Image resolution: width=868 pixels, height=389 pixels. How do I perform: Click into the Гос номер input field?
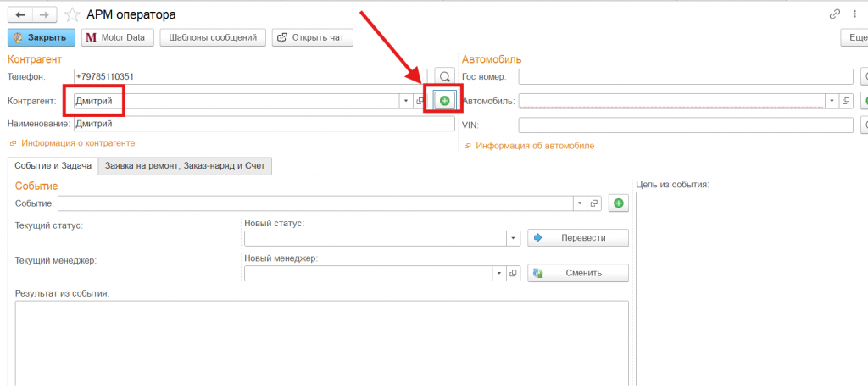(x=685, y=77)
